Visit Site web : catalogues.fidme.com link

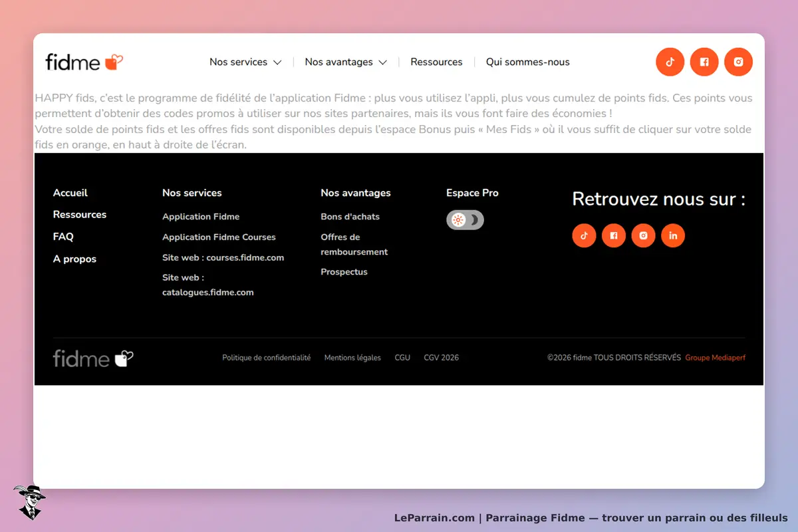point(208,285)
